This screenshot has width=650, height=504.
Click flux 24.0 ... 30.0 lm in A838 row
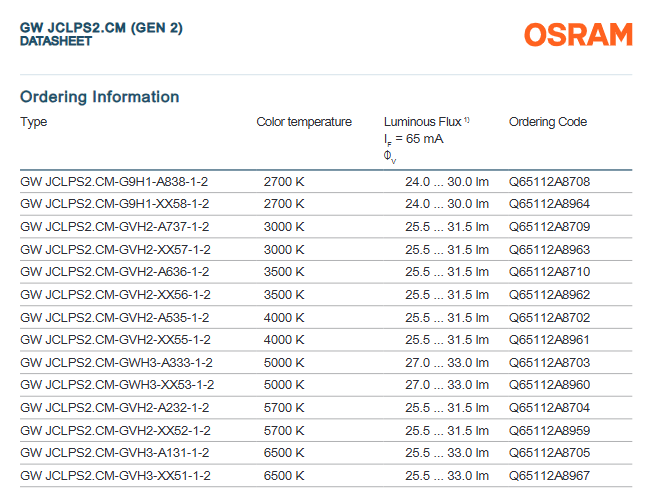coord(447,182)
